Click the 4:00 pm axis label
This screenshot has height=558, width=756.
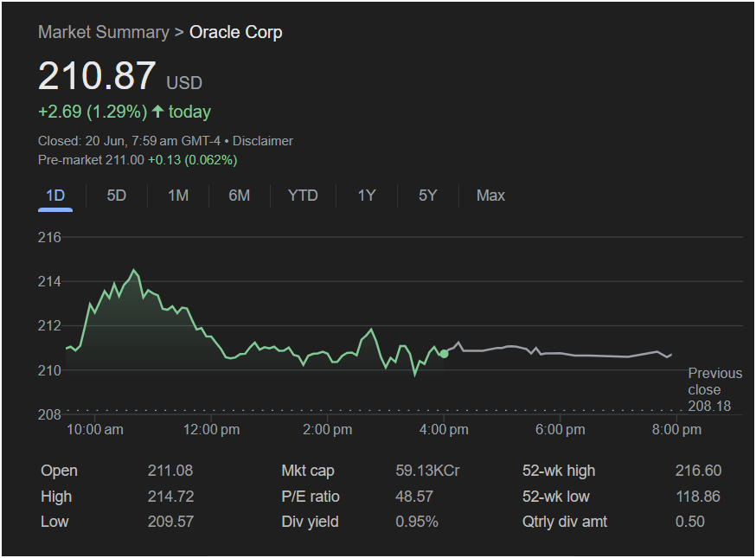coord(444,430)
